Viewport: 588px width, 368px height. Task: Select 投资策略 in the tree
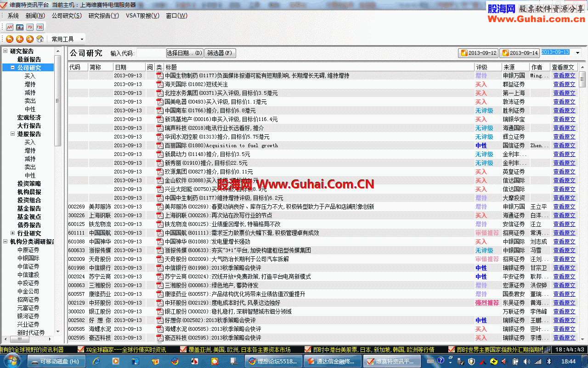point(29,184)
